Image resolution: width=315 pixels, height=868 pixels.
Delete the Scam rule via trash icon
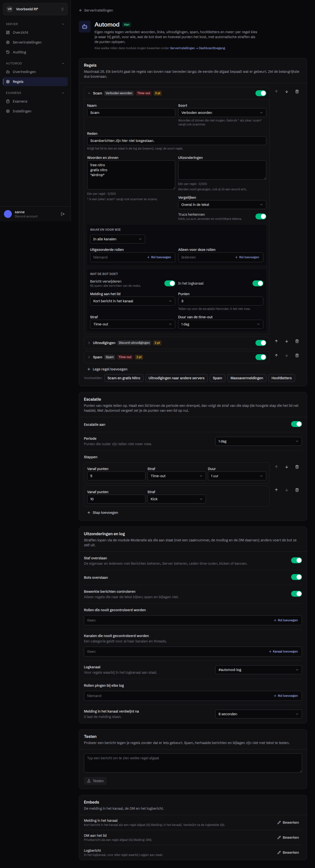coord(297,92)
